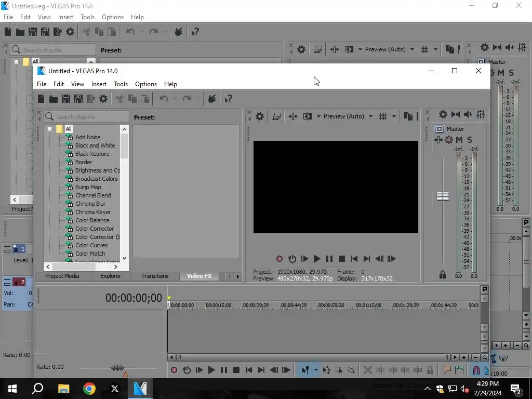Click overlays grid icon in front preview toolbar
The image size is (532, 399).
point(383,116)
